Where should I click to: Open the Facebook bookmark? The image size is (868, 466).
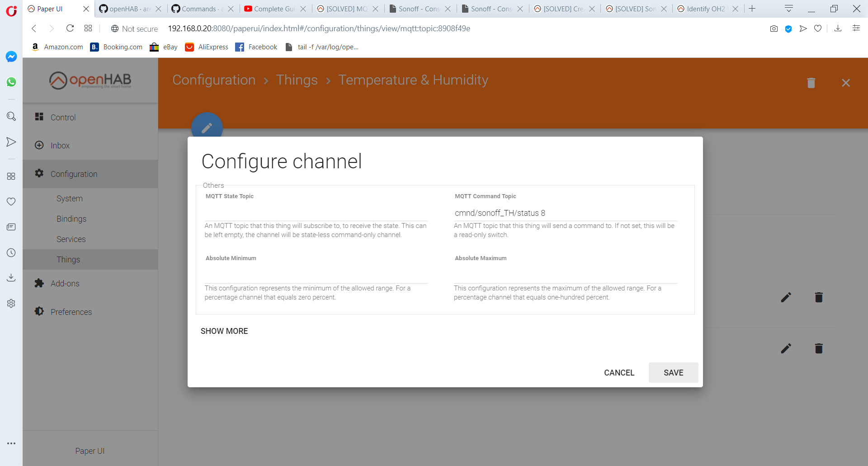(x=256, y=47)
